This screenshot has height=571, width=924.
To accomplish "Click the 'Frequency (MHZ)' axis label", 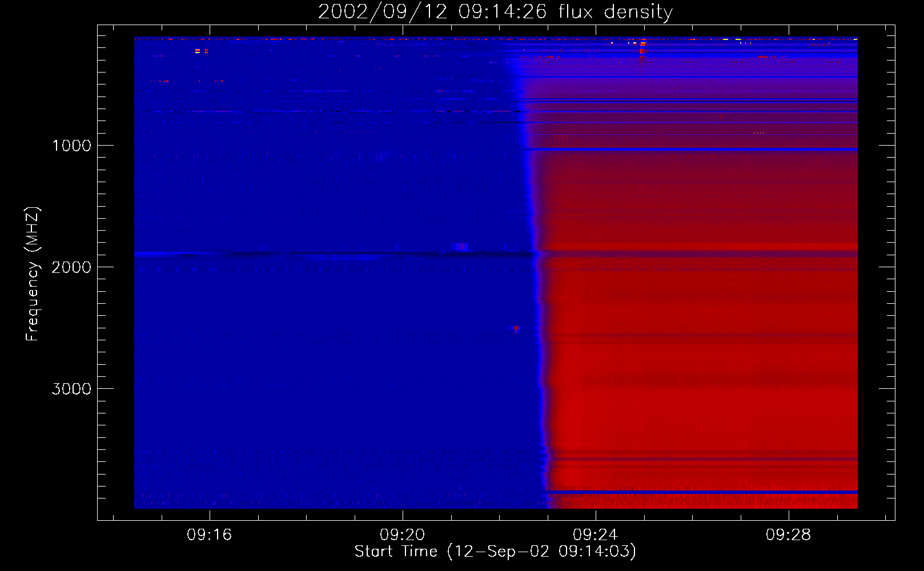I will click(33, 274).
